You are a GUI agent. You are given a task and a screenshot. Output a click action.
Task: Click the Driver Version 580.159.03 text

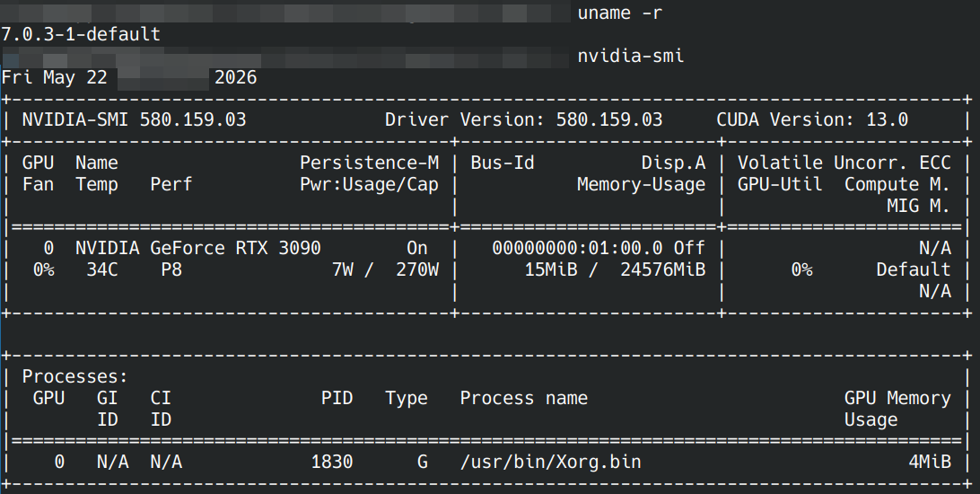click(524, 120)
